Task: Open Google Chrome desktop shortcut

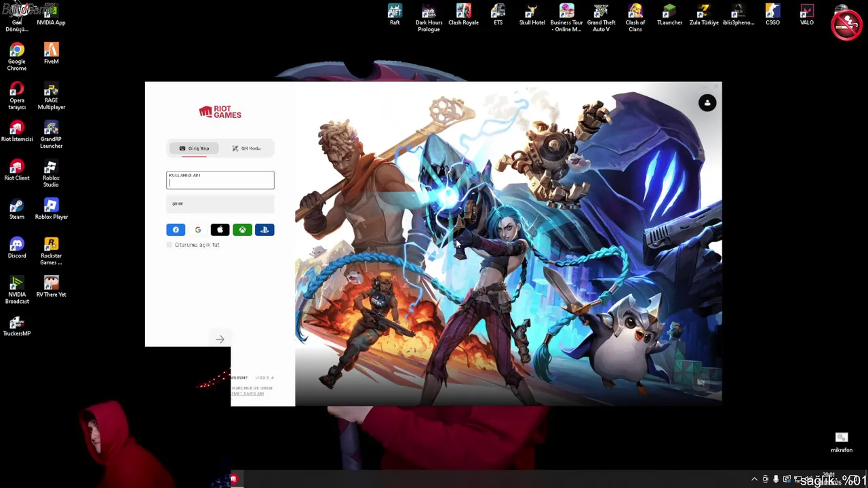Action: (17, 56)
